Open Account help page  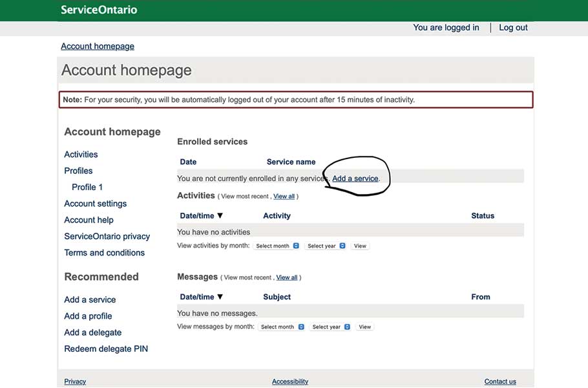(89, 220)
